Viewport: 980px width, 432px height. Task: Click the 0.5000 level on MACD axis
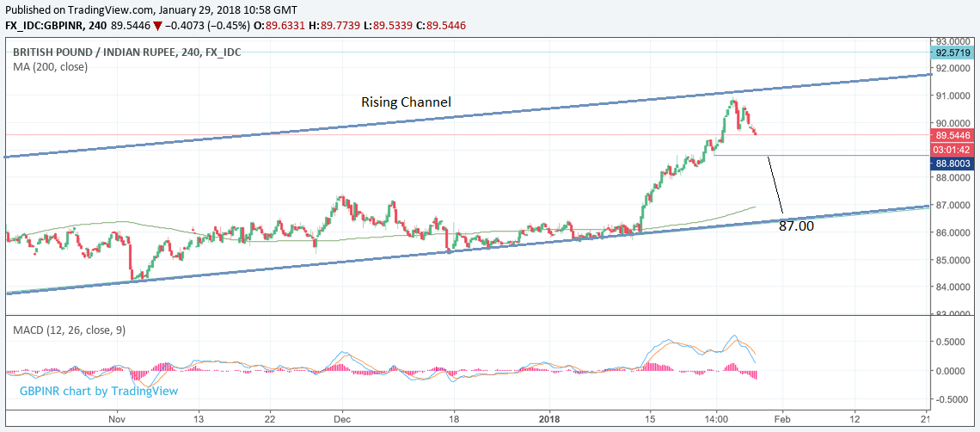(x=956, y=341)
